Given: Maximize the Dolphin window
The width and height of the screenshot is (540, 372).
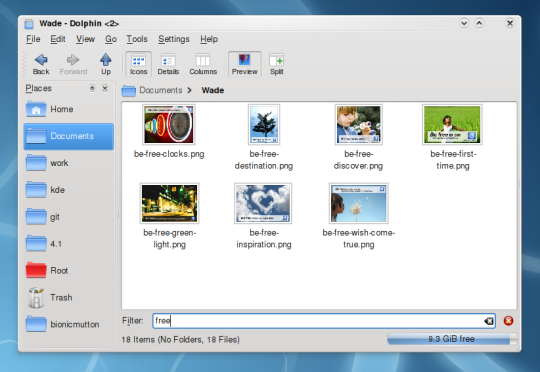Looking at the screenshot, I should tap(479, 23).
